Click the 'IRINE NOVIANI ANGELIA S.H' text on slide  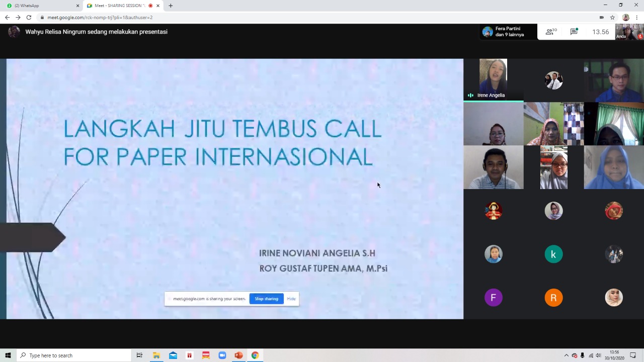[x=317, y=253]
